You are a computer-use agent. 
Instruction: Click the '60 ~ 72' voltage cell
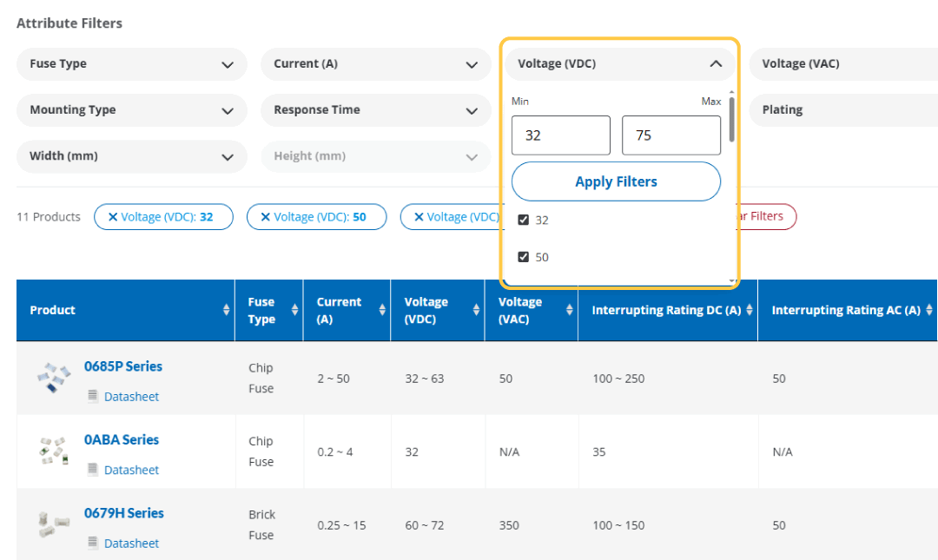coord(425,525)
